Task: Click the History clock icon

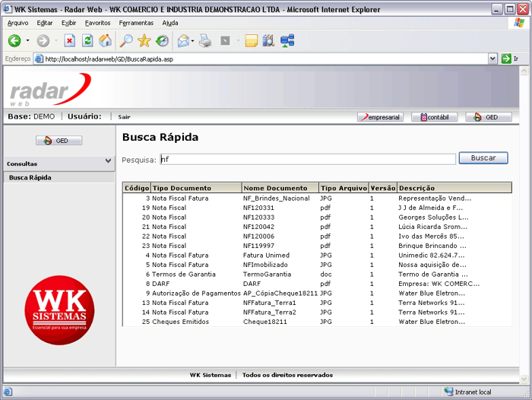Action: pyautogui.click(x=162, y=41)
